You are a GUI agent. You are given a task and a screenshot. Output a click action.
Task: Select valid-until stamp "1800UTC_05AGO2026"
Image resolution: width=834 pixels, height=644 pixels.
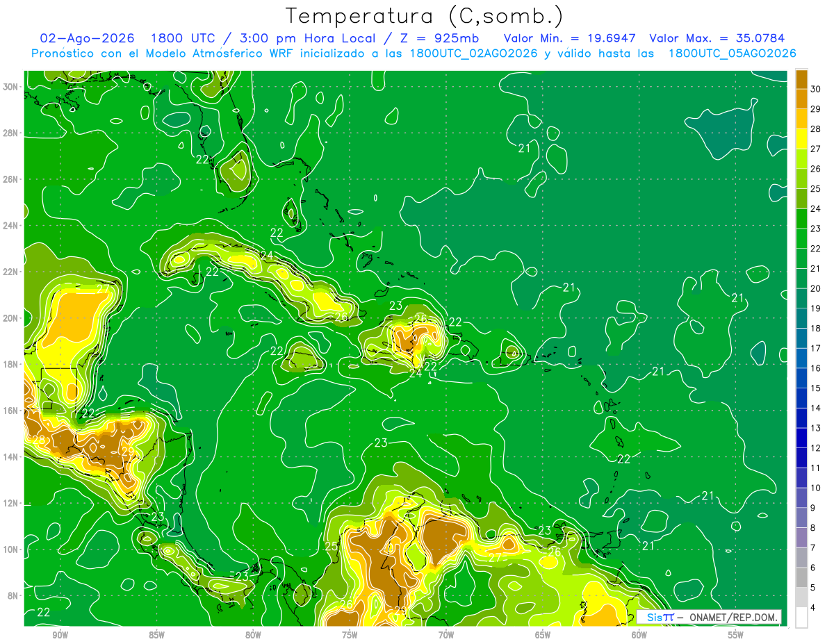pyautogui.click(x=732, y=53)
